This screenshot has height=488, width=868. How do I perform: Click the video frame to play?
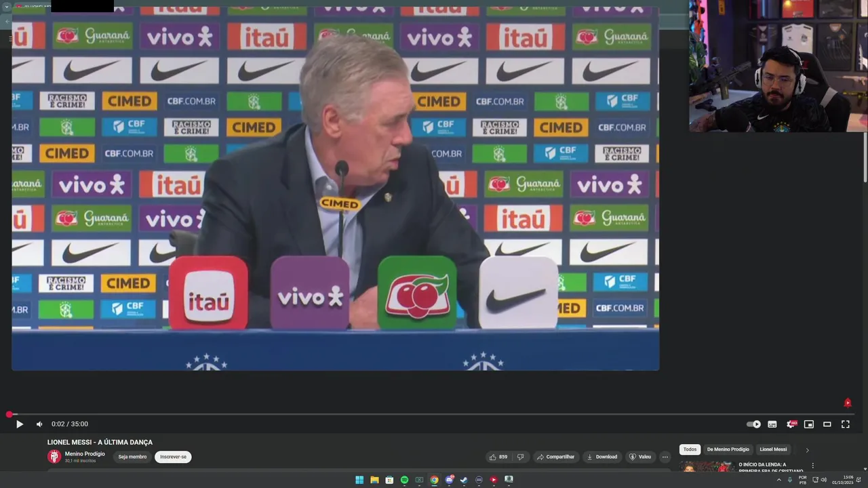335,188
